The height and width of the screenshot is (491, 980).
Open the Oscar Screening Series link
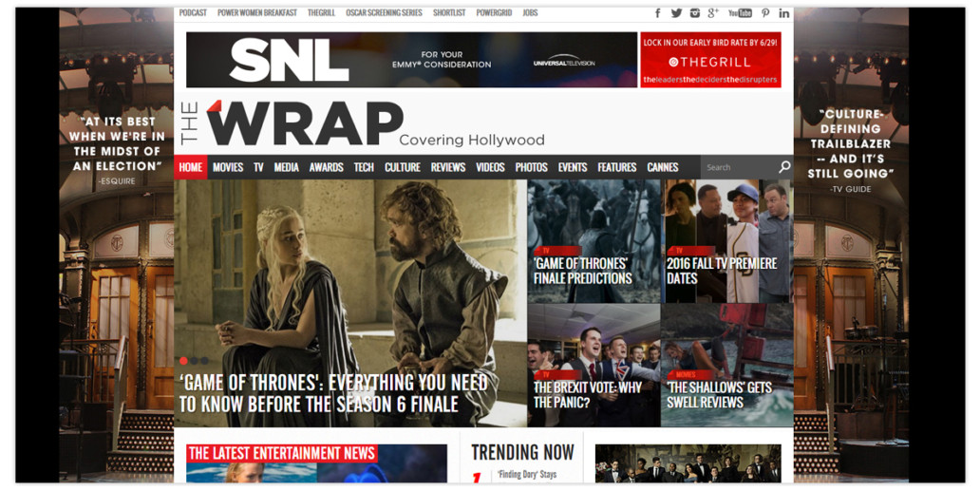(384, 12)
